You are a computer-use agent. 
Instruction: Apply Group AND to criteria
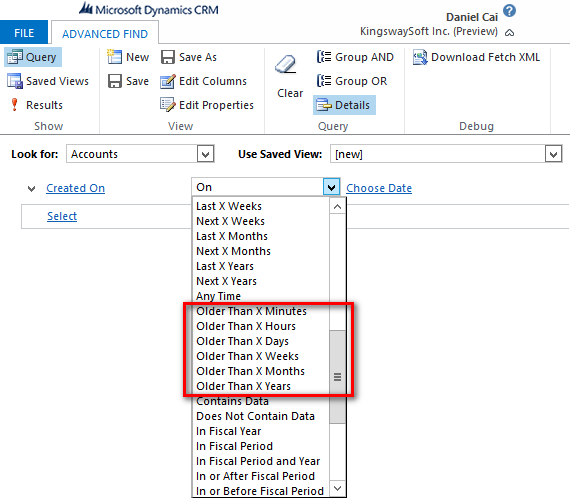pyautogui.click(x=355, y=57)
